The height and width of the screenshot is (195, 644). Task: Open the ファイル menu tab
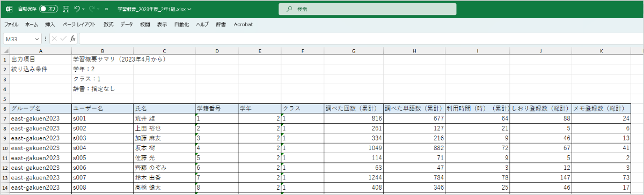pos(11,25)
